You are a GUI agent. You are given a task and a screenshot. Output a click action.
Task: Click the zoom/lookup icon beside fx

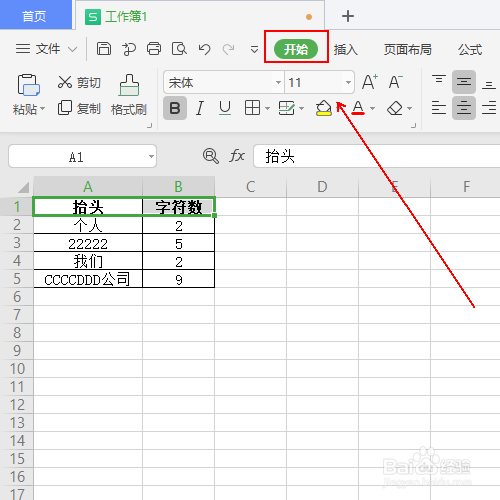click(211, 156)
